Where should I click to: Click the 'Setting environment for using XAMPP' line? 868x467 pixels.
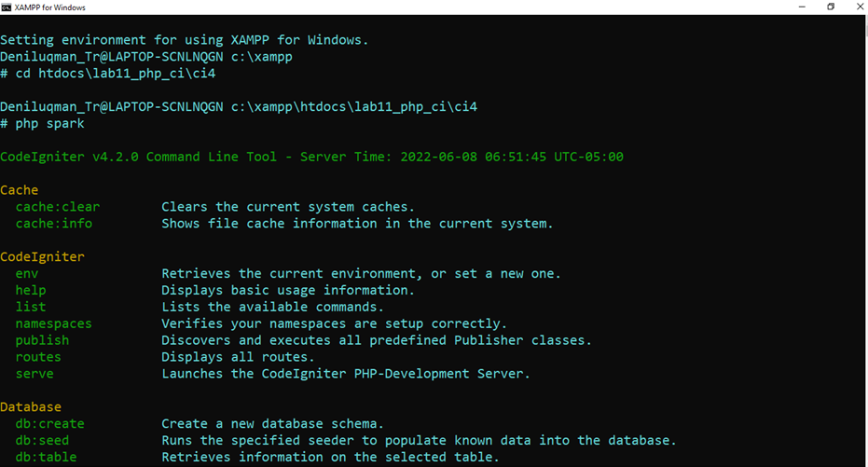[x=185, y=40]
